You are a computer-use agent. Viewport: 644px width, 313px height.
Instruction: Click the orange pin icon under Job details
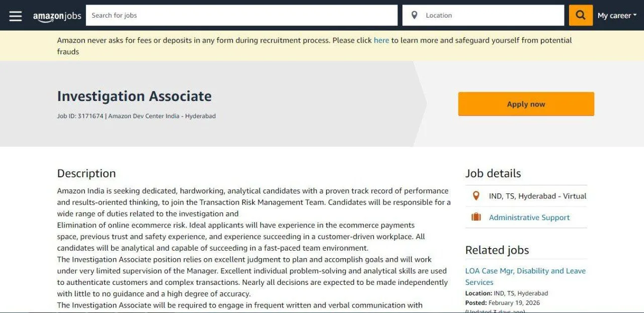[x=476, y=196]
